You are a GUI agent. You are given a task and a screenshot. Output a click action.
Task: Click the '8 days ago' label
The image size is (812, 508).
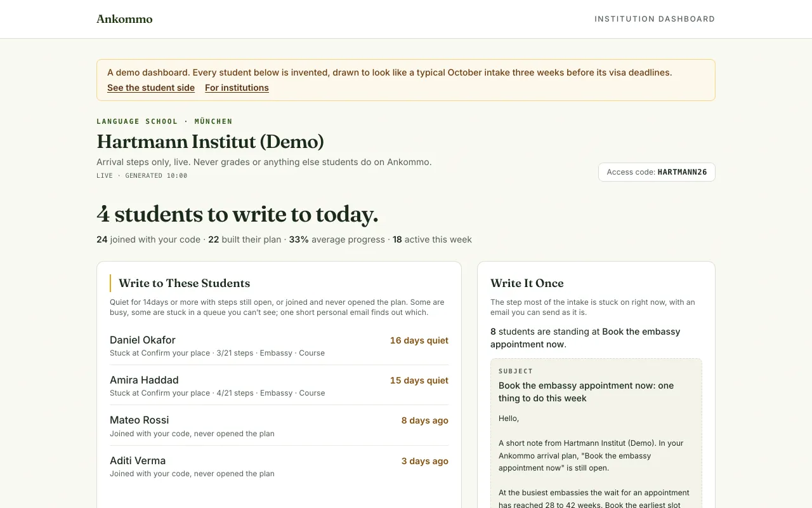(425, 420)
